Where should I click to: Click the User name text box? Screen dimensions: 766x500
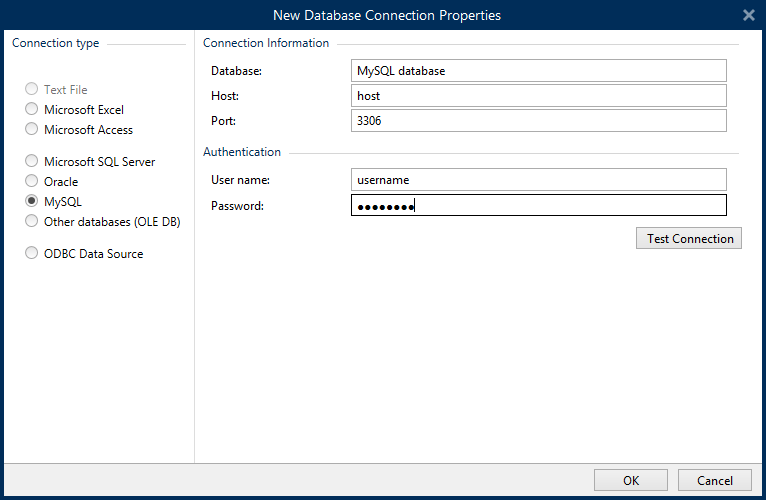click(x=538, y=180)
